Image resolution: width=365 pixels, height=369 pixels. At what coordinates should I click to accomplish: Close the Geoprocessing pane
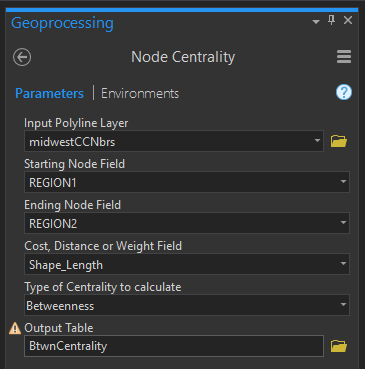pos(348,20)
